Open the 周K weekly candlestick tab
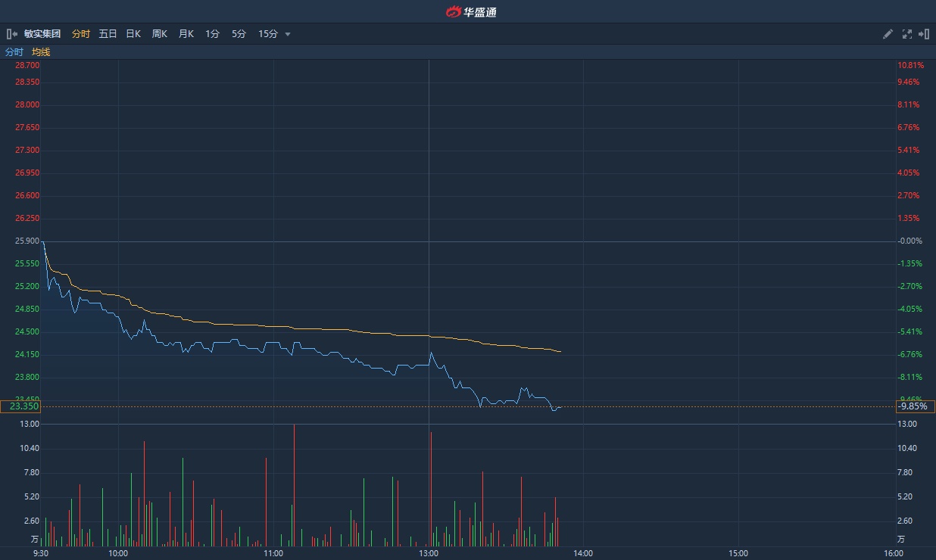 [160, 34]
